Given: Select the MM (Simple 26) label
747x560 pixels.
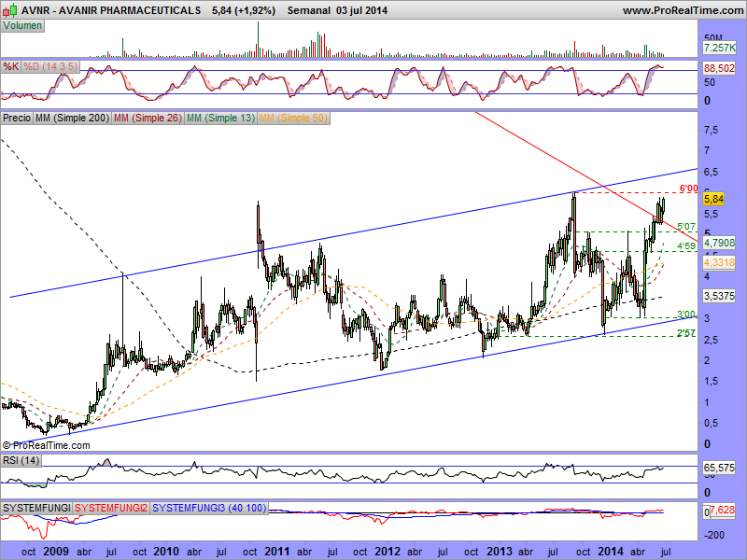Looking at the screenshot, I should (148, 118).
